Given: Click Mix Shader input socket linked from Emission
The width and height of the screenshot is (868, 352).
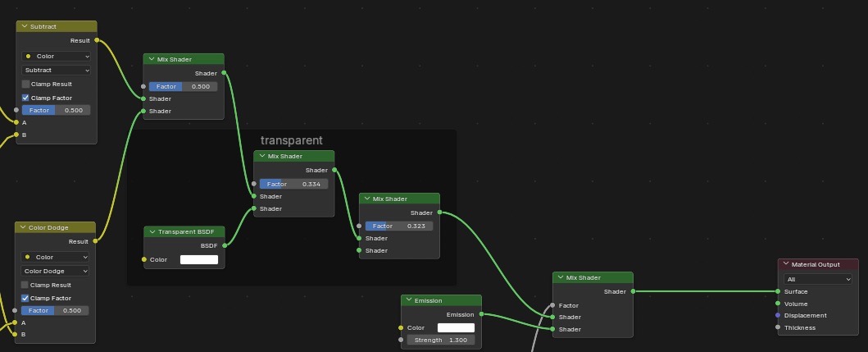Looking at the screenshot, I should coord(552,329).
